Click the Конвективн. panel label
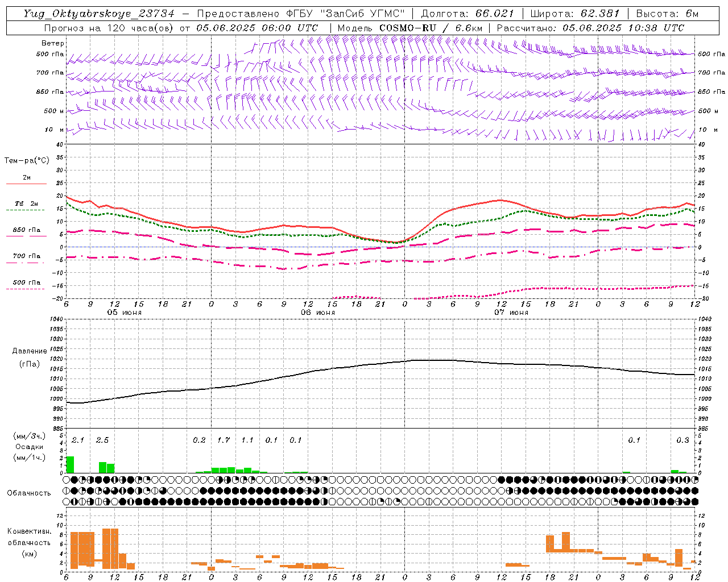 tap(29, 531)
